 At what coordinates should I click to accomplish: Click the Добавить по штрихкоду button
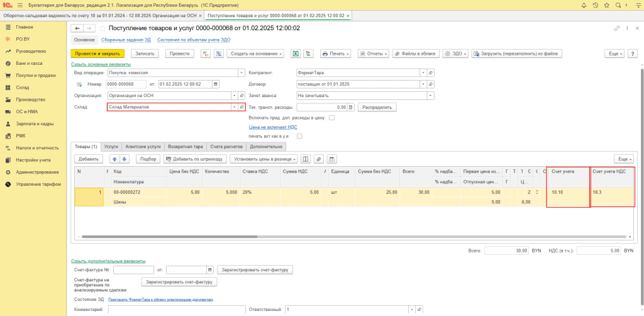(195, 159)
